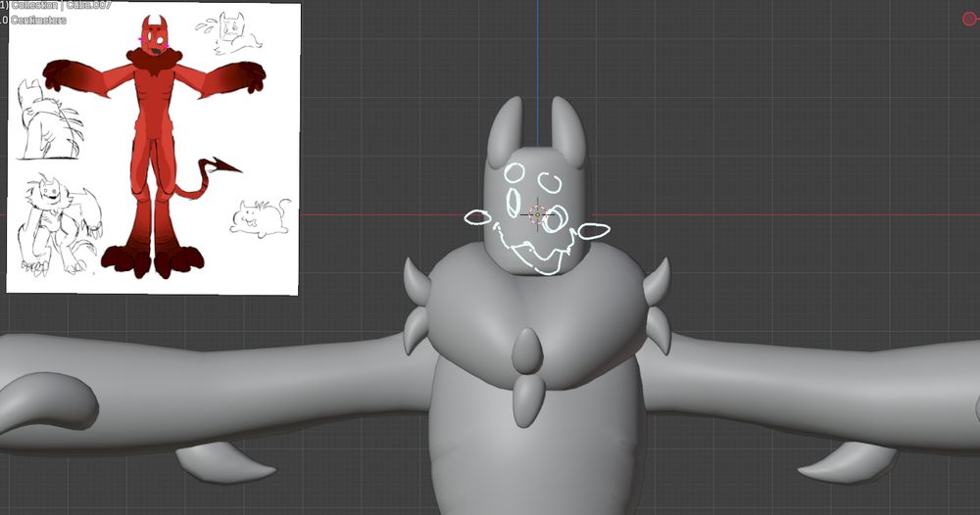The height and width of the screenshot is (515, 980).
Task: Select the right horn of the model
Action: pos(568,131)
